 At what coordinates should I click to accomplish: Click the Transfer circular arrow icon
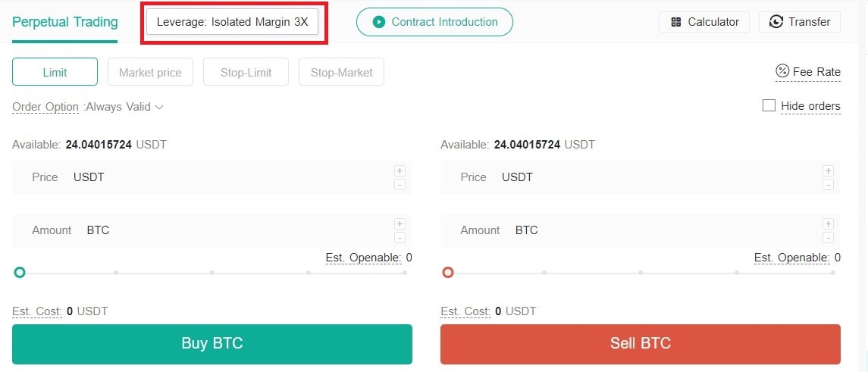tap(776, 22)
